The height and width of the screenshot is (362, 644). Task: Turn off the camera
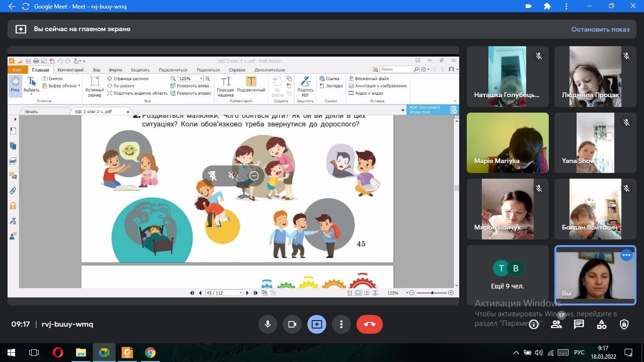point(292,324)
